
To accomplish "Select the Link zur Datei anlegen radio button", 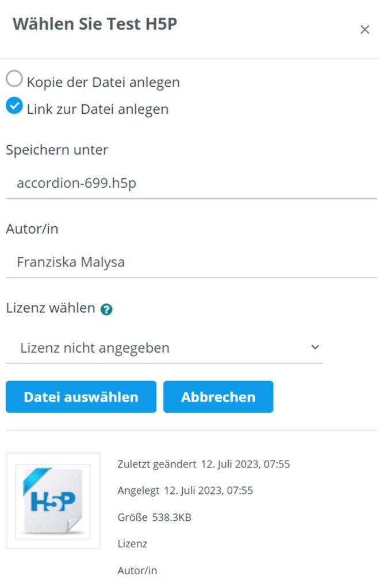I will coord(14,106).
